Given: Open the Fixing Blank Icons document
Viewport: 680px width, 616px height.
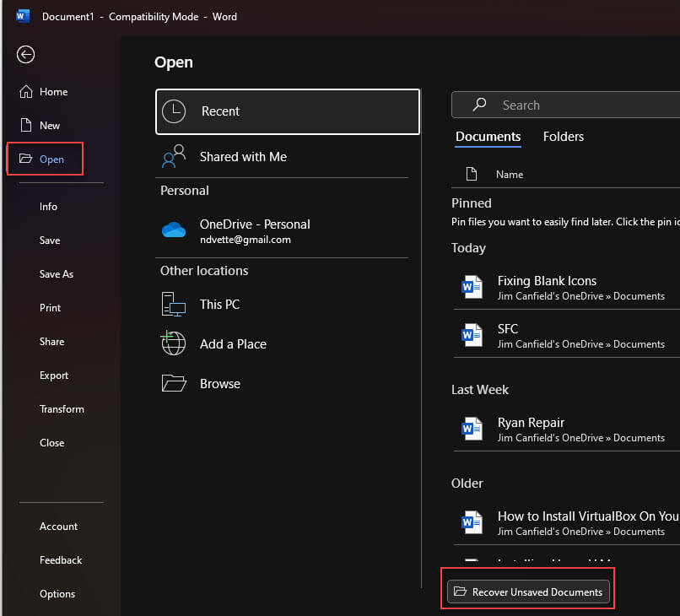Looking at the screenshot, I should tap(566, 287).
